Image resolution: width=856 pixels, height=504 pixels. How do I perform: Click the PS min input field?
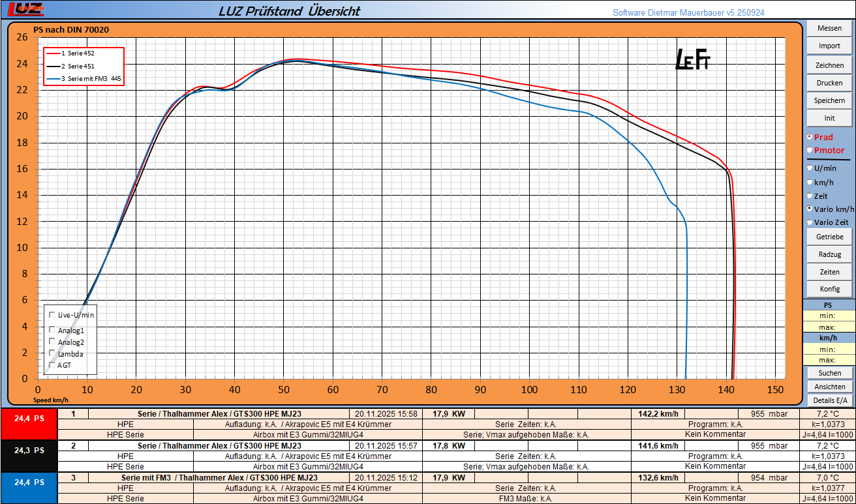pos(829,316)
